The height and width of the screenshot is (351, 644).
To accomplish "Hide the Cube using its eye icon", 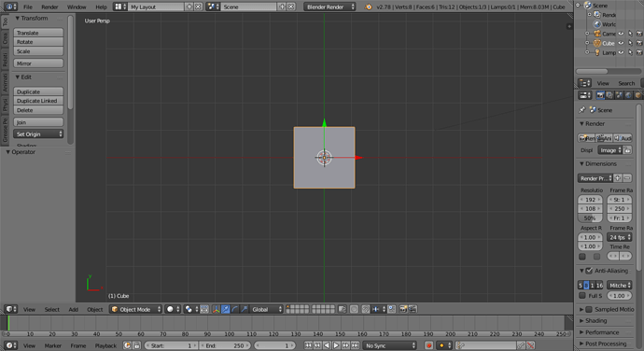I will coord(621,43).
